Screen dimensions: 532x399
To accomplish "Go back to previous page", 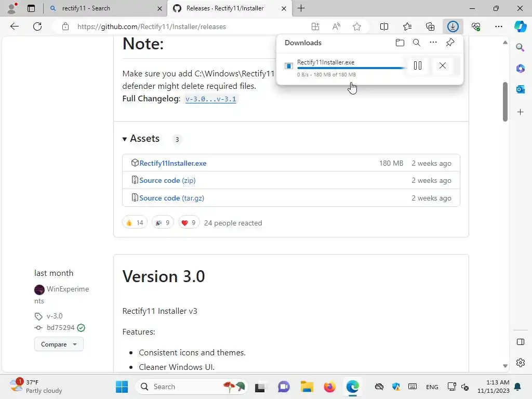I will click(14, 26).
